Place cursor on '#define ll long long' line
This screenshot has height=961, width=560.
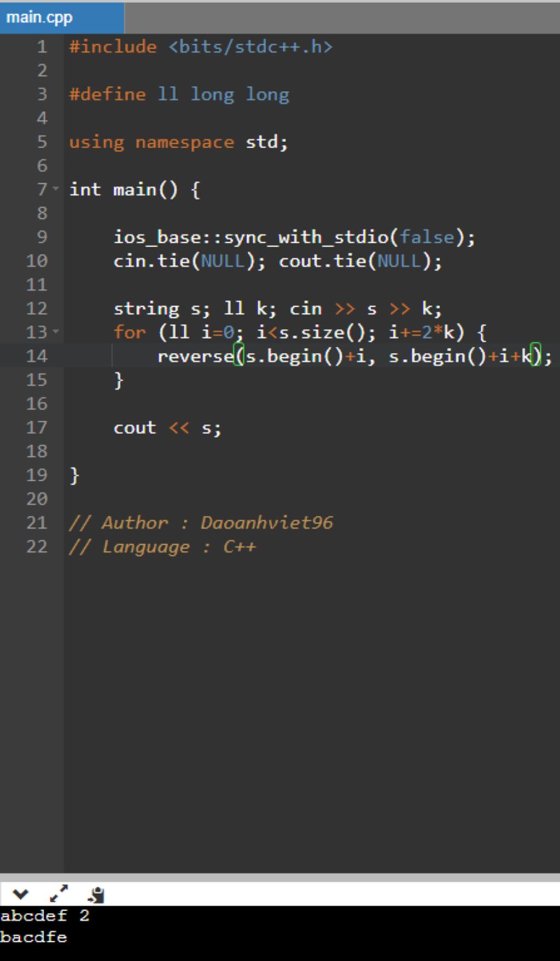(x=179, y=95)
